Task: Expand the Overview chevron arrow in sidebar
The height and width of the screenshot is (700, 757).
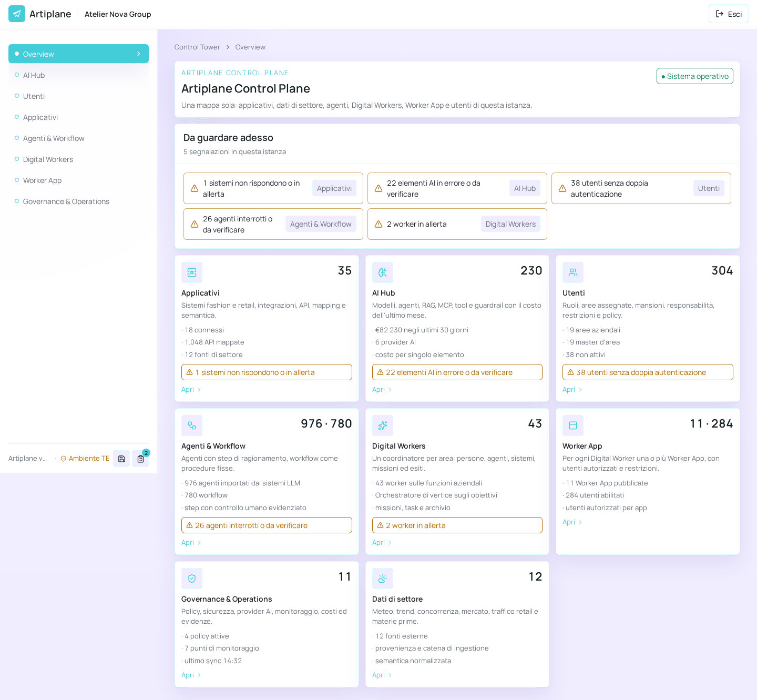Action: tap(139, 54)
